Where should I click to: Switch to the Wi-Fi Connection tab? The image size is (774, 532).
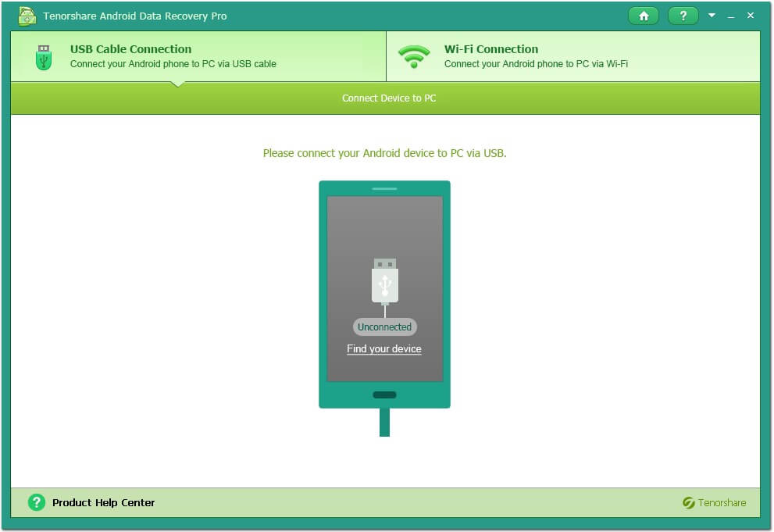pyautogui.click(x=573, y=56)
